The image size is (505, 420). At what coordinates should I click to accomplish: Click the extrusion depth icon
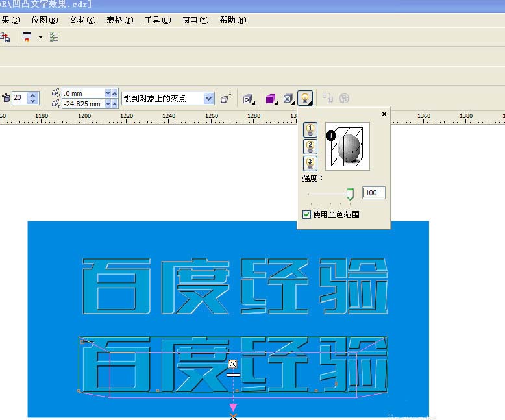[6, 97]
